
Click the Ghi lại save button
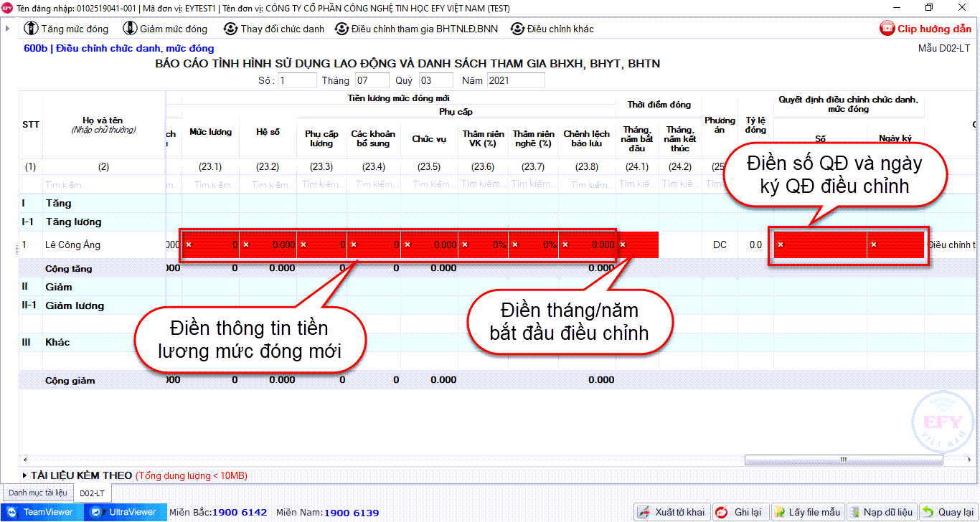(740, 512)
